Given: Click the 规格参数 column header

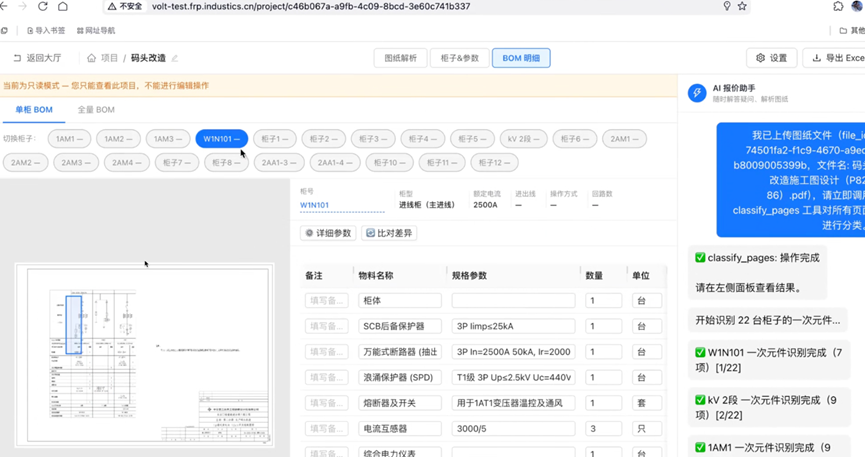Looking at the screenshot, I should click(x=469, y=275).
